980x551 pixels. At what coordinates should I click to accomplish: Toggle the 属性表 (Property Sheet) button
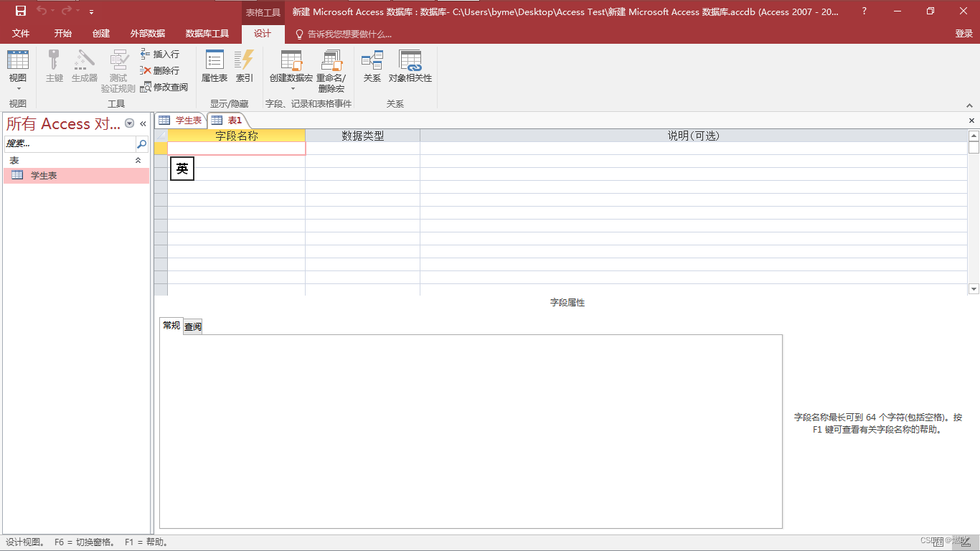[215, 67]
